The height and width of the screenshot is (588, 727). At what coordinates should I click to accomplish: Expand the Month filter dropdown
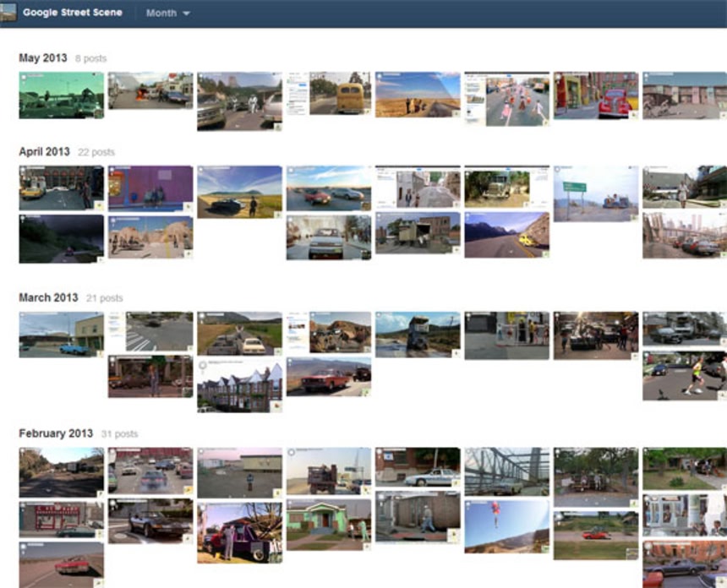[x=167, y=14]
